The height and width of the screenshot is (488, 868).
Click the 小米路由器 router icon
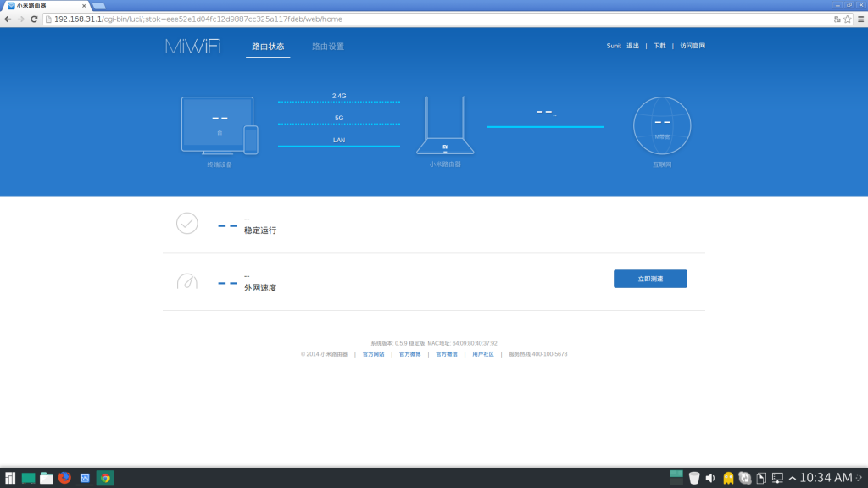click(x=445, y=125)
